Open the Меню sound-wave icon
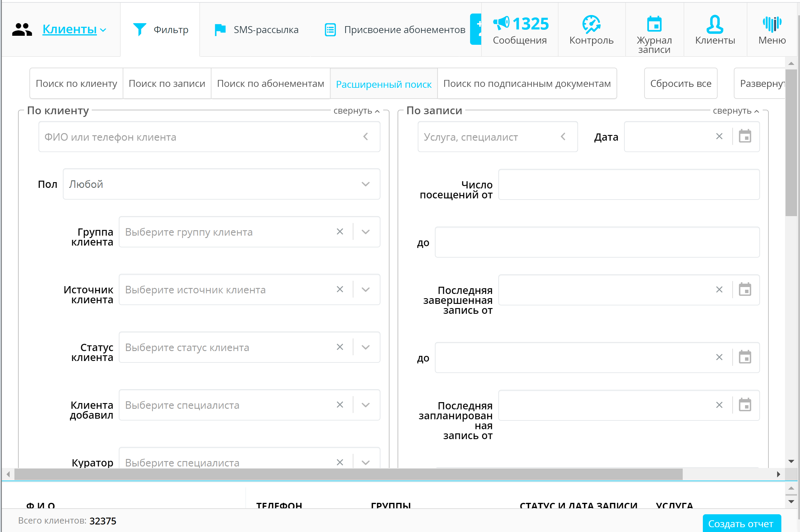800x532 pixels. tap(772, 24)
